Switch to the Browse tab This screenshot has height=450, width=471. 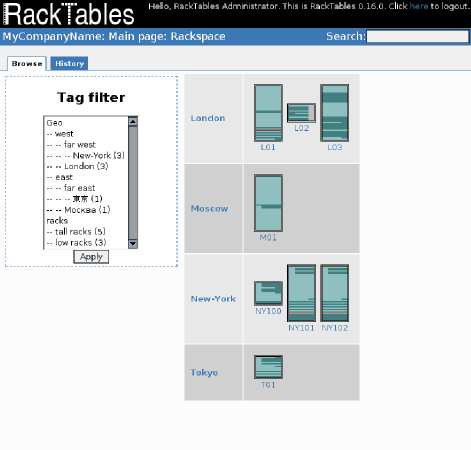tap(27, 63)
